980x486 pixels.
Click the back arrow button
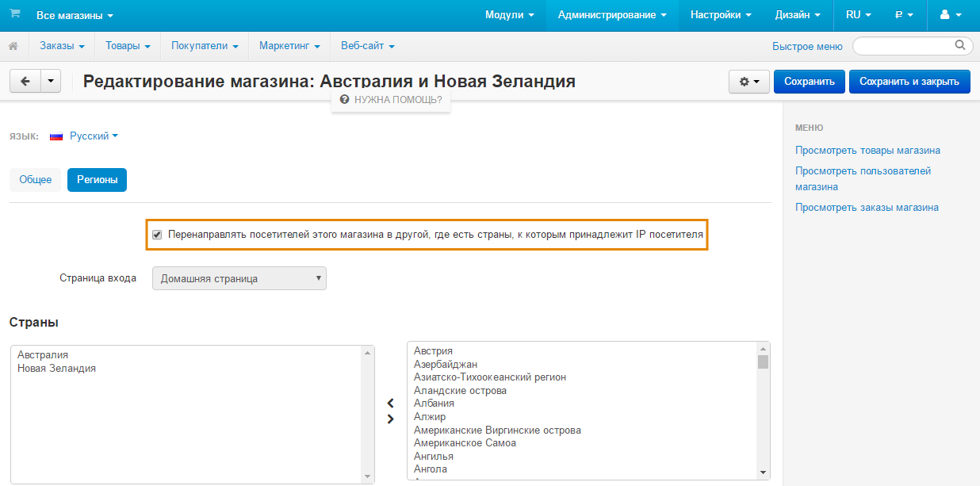pos(25,81)
